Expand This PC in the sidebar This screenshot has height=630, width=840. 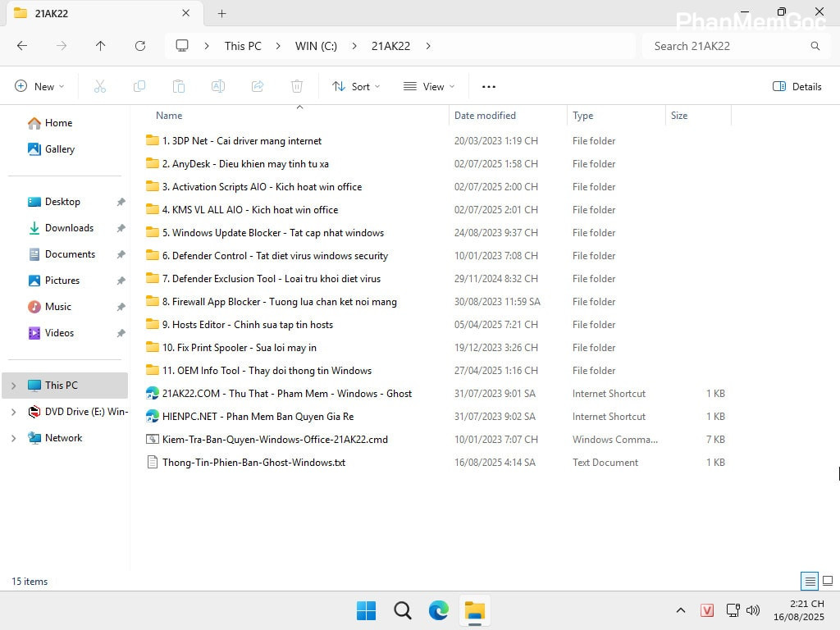point(13,385)
